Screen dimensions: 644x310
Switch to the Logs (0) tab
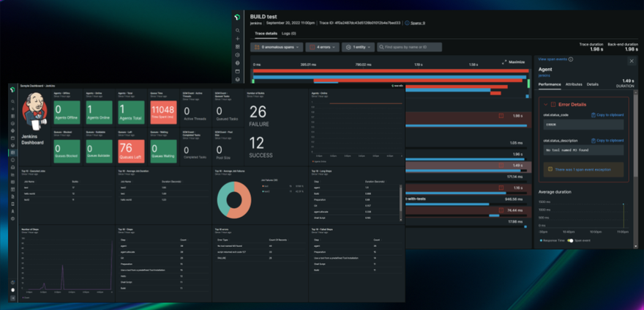tap(289, 34)
